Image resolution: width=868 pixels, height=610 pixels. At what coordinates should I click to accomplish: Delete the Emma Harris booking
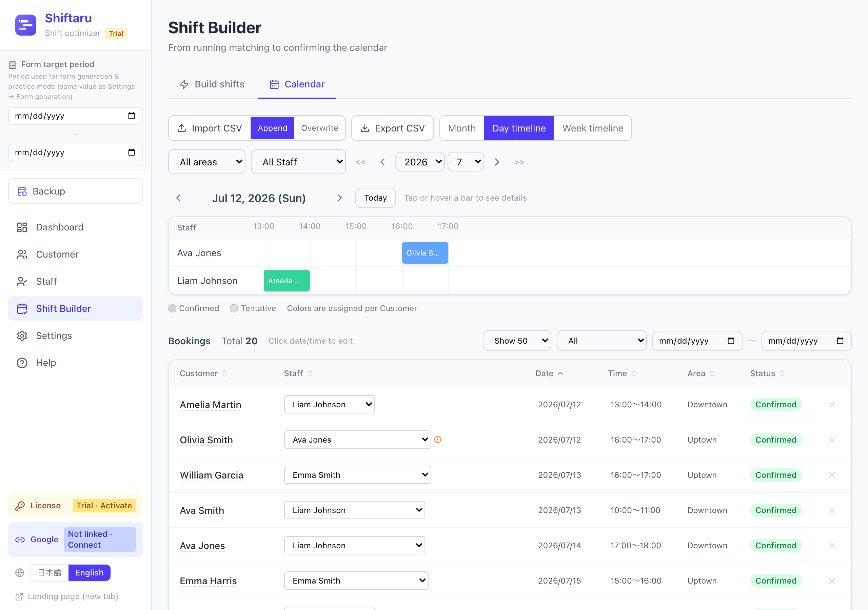pyautogui.click(x=832, y=581)
